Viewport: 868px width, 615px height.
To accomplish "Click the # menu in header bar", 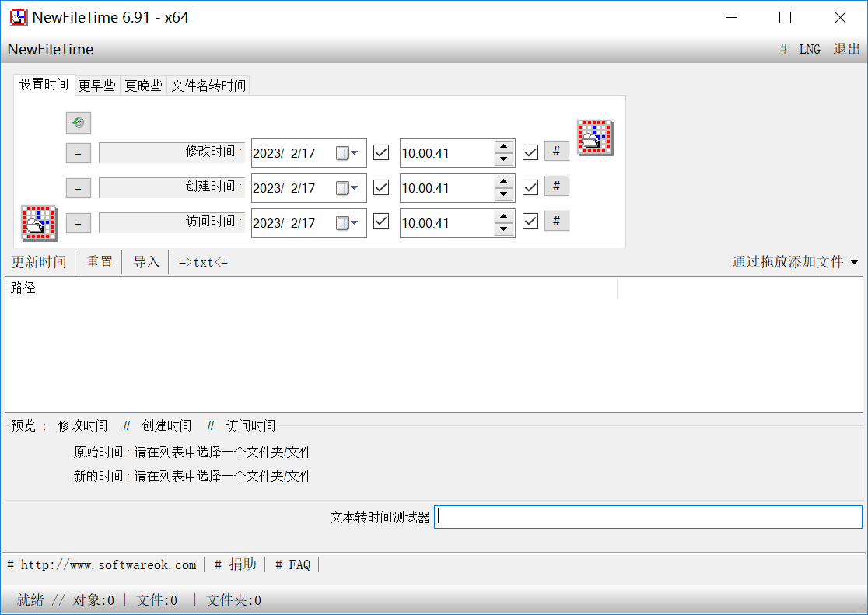I will click(x=783, y=49).
